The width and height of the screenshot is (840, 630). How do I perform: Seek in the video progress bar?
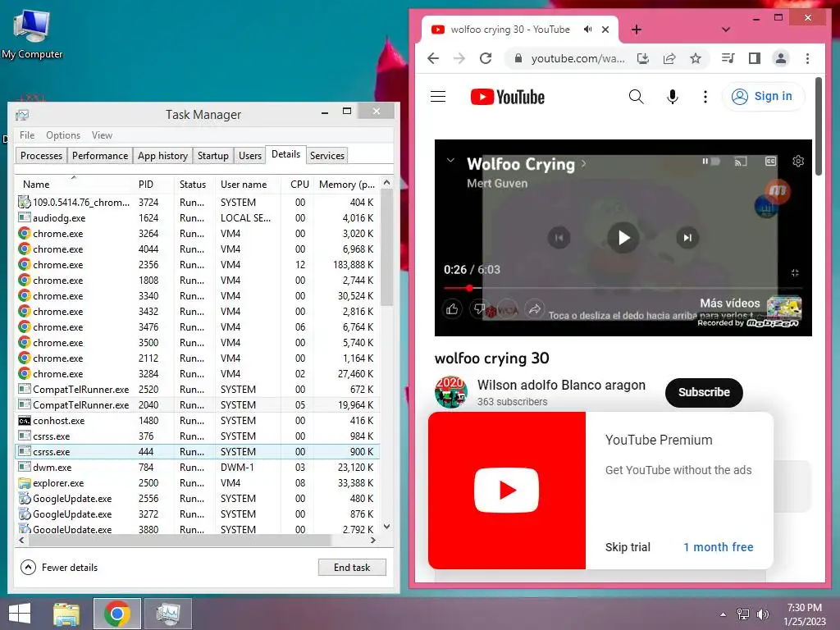(622, 288)
